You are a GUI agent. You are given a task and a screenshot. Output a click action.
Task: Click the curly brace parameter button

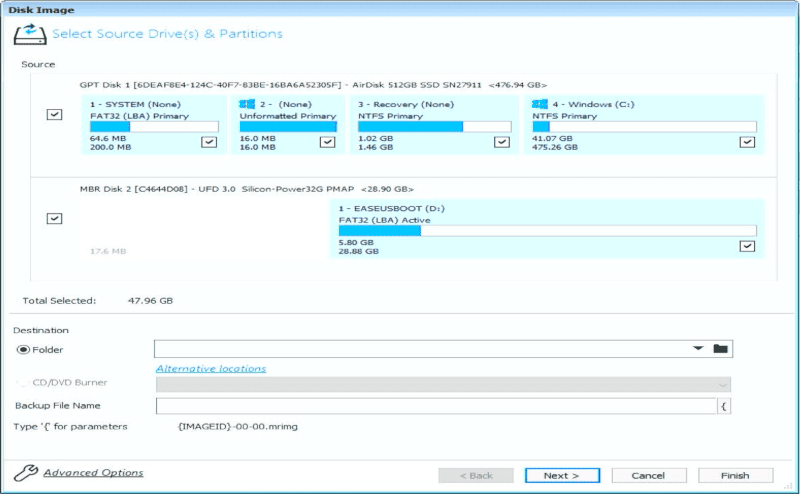pyautogui.click(x=724, y=406)
